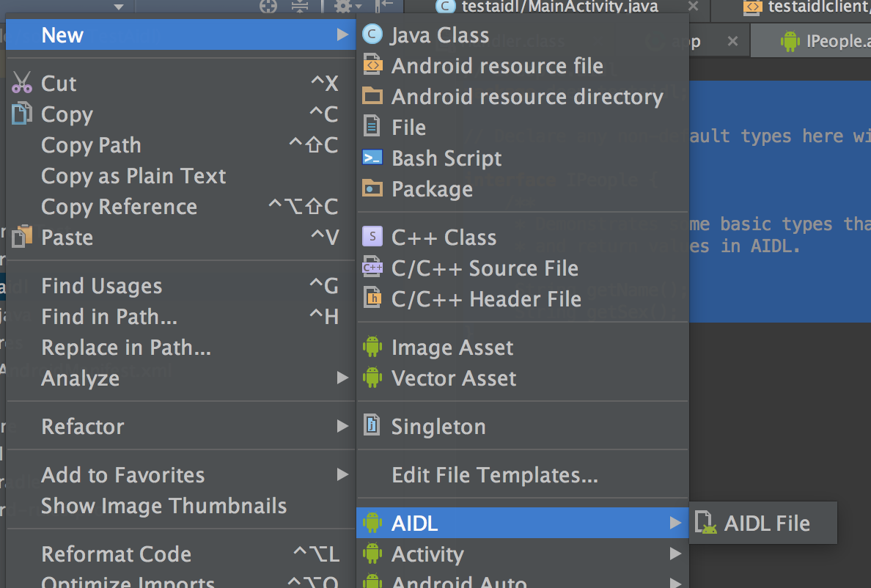Screen dimensions: 871x588
Task: Click the File document icon
Action: (372, 126)
